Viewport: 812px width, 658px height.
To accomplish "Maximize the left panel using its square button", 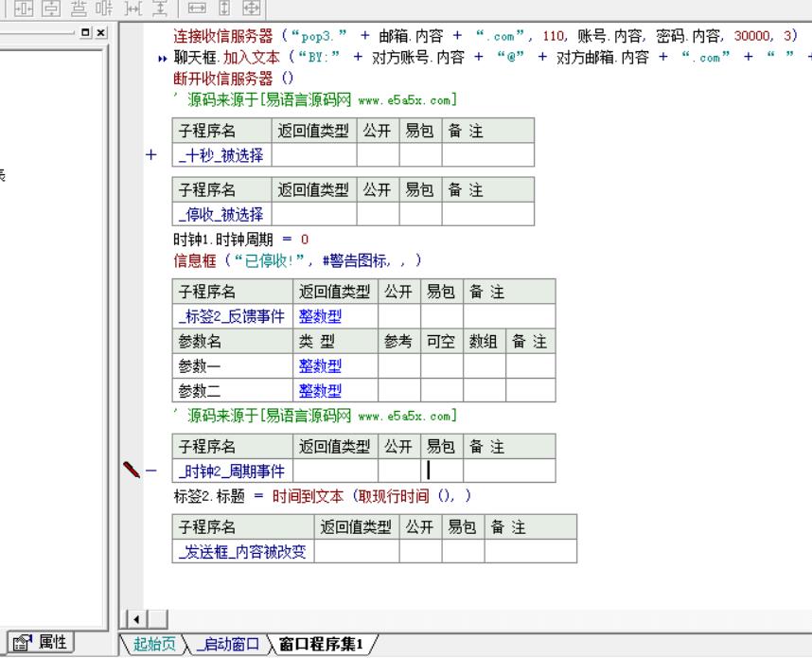I will 87,32.
